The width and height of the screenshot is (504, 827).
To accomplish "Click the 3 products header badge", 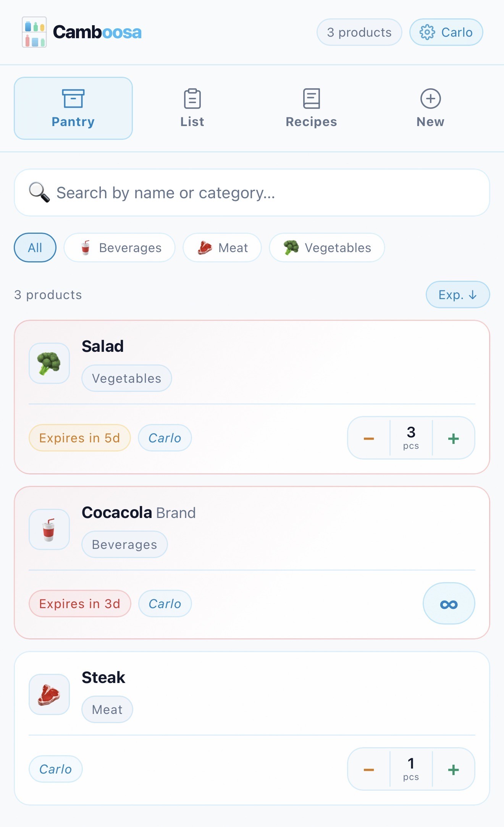I will pyautogui.click(x=359, y=32).
